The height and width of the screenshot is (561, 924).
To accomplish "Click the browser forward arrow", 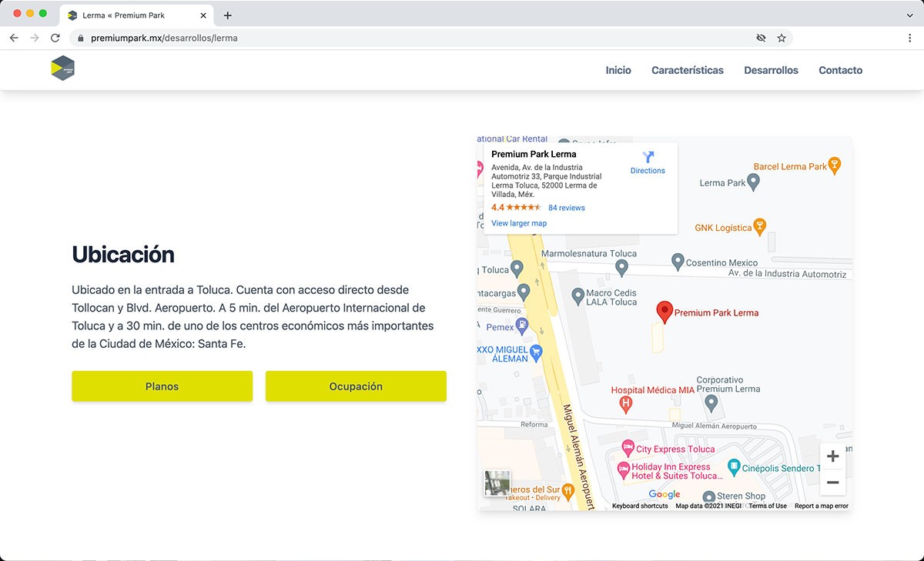I will coord(35,38).
